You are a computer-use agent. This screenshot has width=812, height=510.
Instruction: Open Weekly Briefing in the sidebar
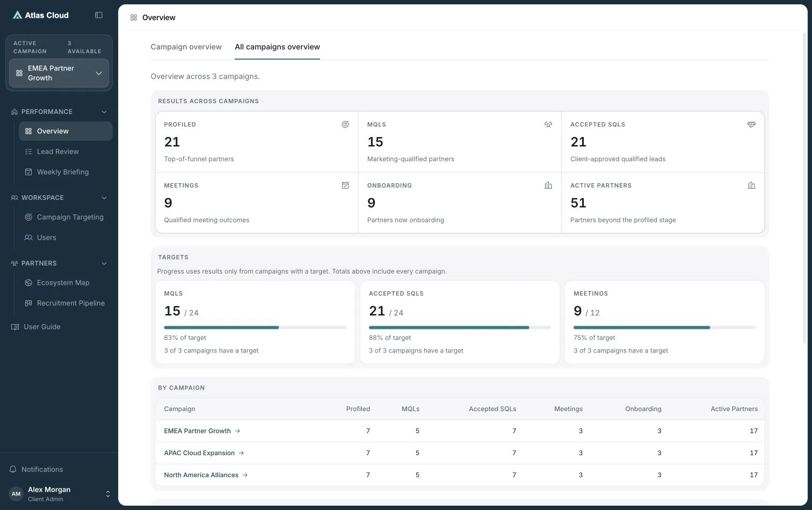(x=66, y=172)
